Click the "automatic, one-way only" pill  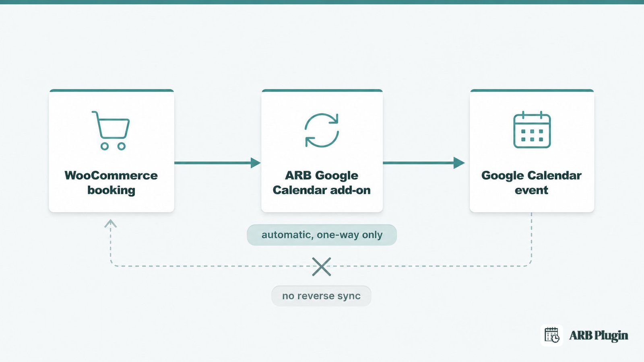(x=322, y=235)
